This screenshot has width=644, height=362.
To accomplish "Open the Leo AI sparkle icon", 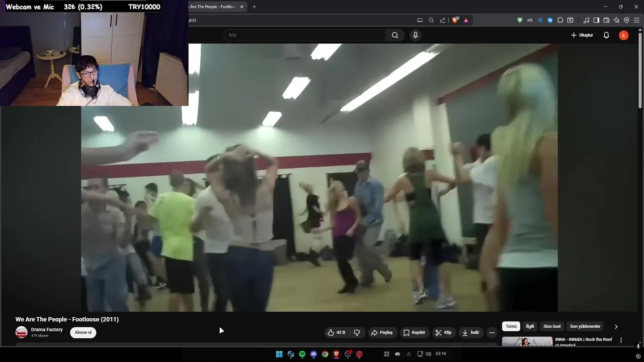I will point(616,20).
